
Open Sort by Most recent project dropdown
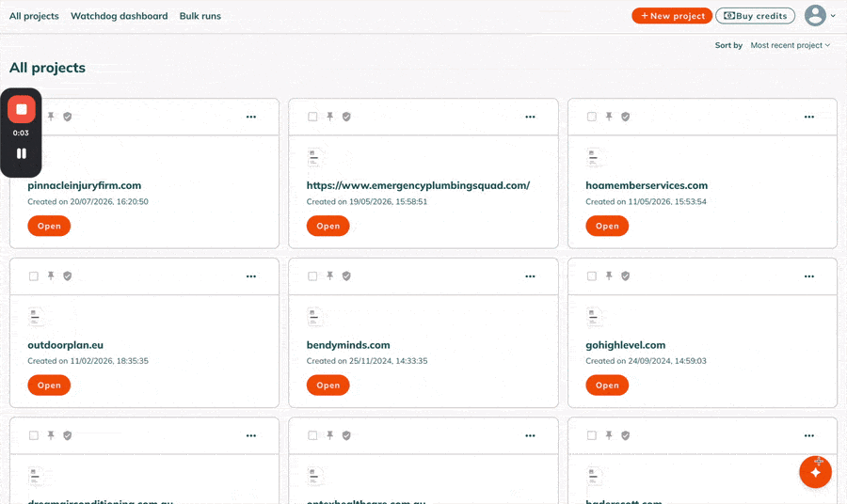coord(790,45)
